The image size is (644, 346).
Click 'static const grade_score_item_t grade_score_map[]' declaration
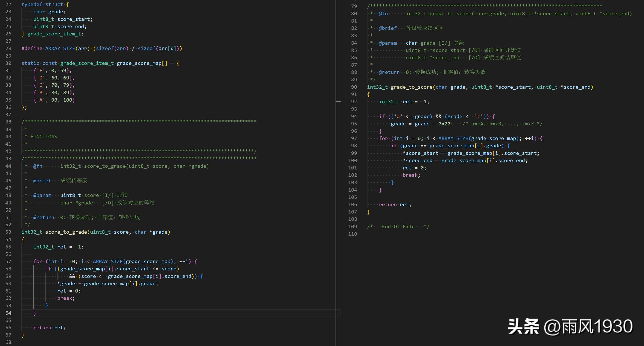pyautogui.click(x=100, y=63)
